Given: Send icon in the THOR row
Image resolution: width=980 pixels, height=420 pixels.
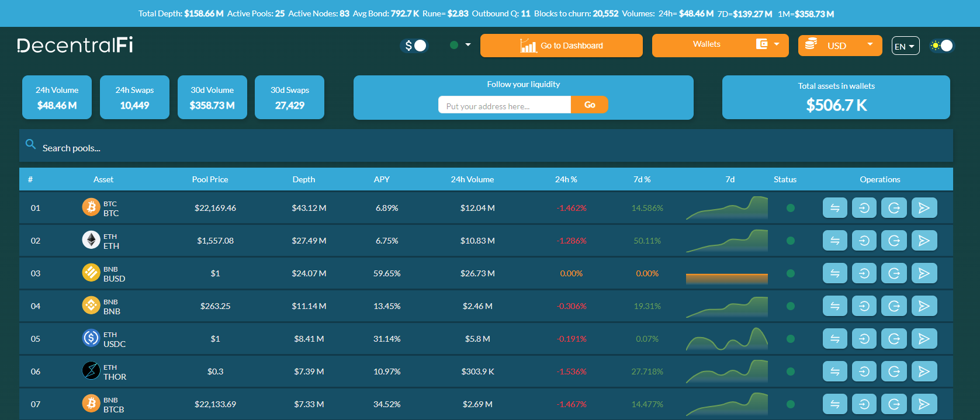Looking at the screenshot, I should point(924,372).
